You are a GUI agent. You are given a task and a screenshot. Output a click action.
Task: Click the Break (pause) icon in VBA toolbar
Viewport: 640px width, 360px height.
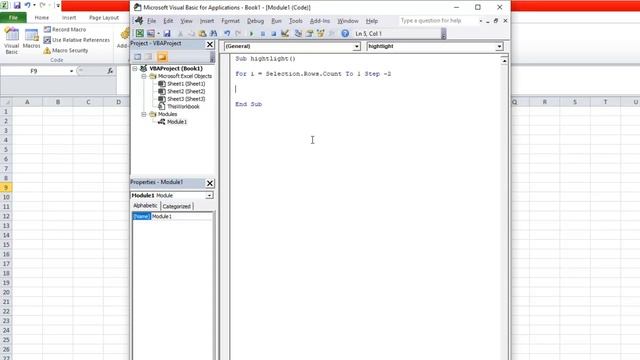coord(262,34)
